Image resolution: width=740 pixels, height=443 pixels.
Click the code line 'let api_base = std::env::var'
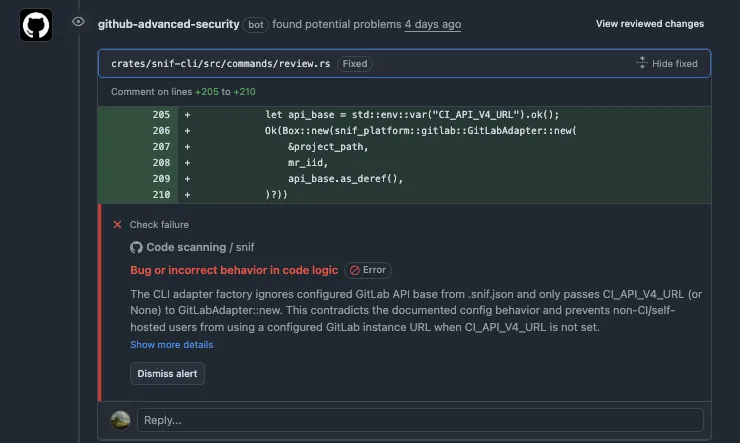click(x=412, y=115)
